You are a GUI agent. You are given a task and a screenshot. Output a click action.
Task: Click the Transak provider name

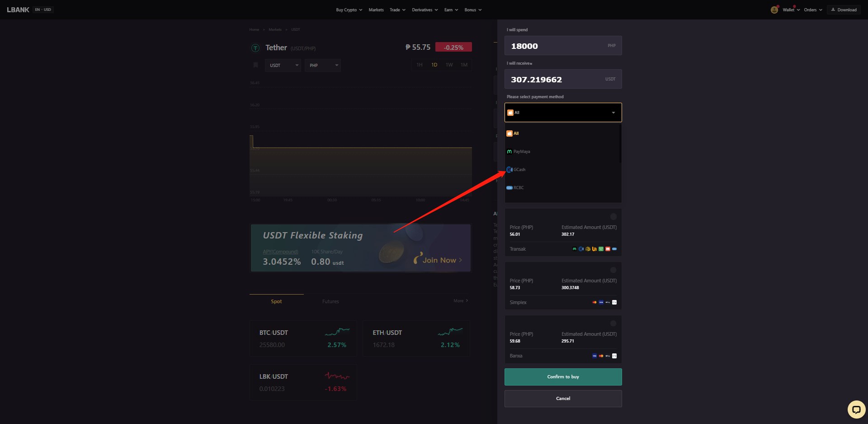coord(518,249)
